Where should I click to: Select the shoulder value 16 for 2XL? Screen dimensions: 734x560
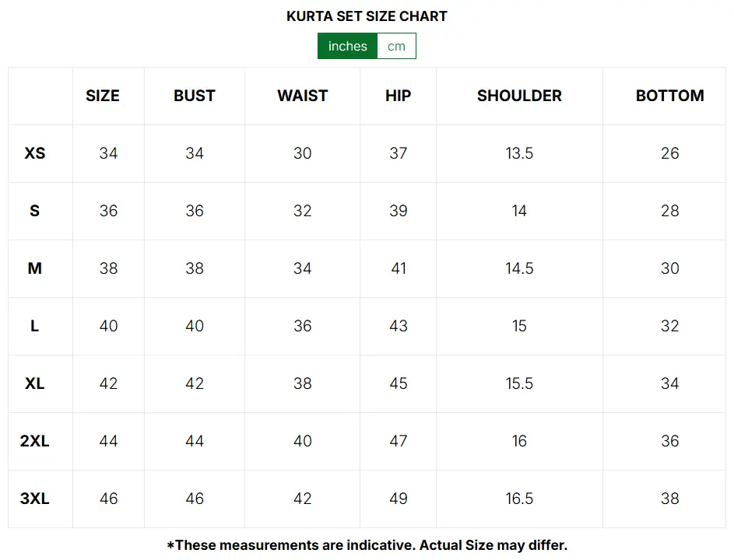coord(519,441)
